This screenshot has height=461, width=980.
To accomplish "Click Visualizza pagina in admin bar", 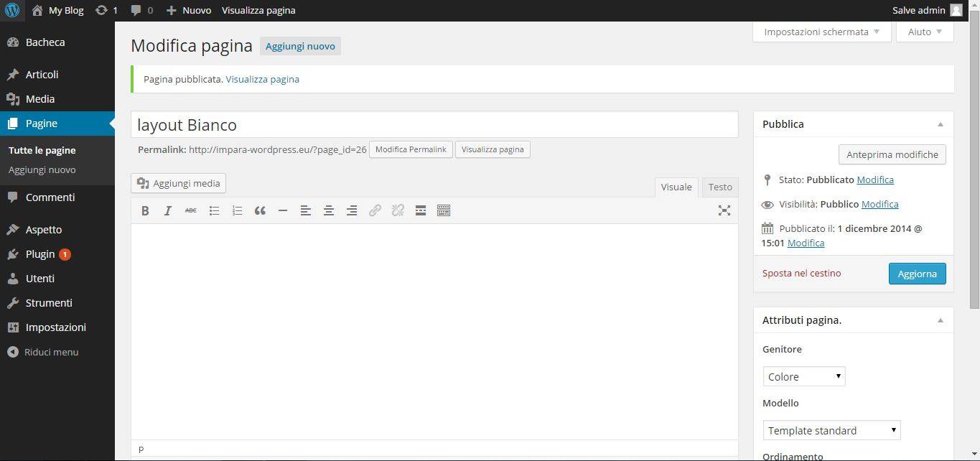I will tap(258, 10).
